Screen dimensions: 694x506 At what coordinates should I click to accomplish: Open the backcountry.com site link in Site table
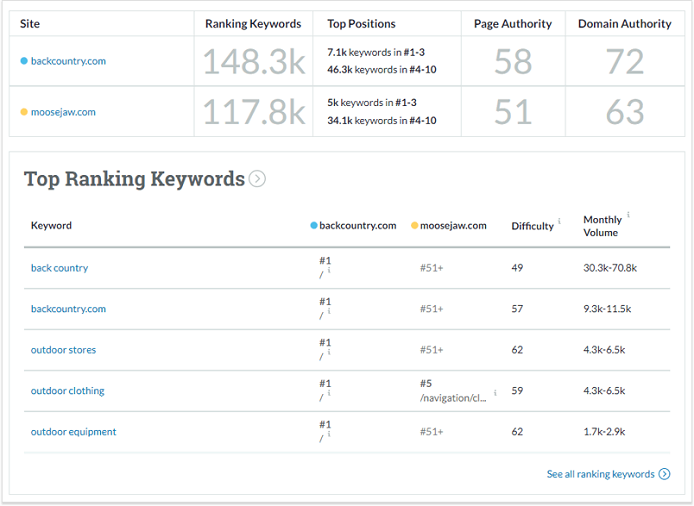68,61
